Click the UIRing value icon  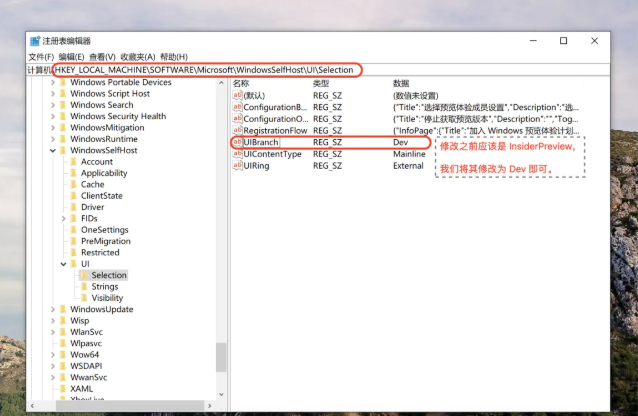coord(238,166)
